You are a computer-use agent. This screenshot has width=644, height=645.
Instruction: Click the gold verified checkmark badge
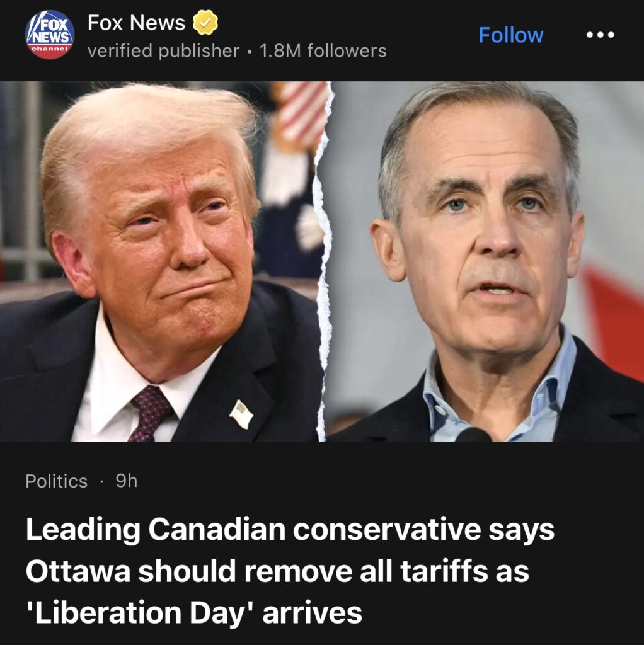click(x=205, y=23)
